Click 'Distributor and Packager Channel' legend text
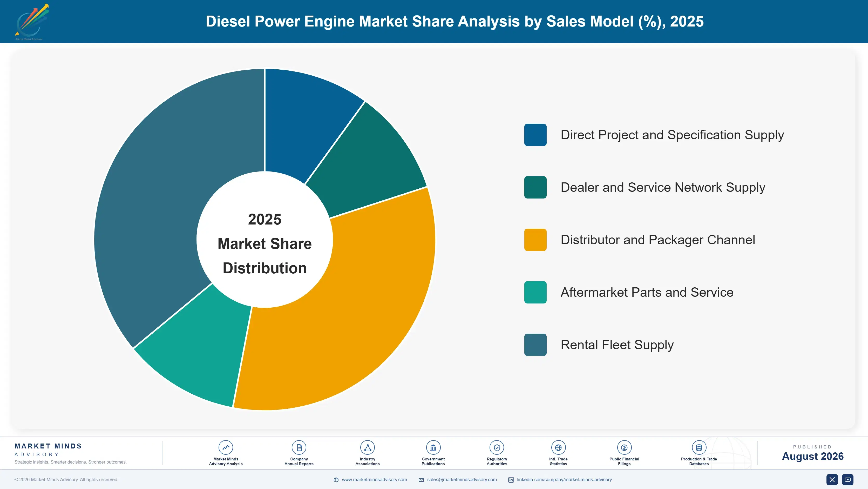The image size is (868, 489). 658,240
